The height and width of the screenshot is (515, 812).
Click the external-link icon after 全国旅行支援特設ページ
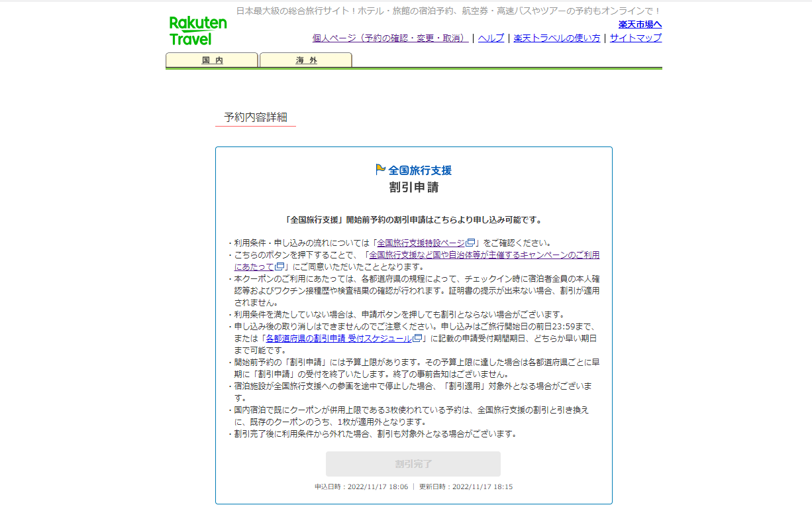click(x=470, y=243)
